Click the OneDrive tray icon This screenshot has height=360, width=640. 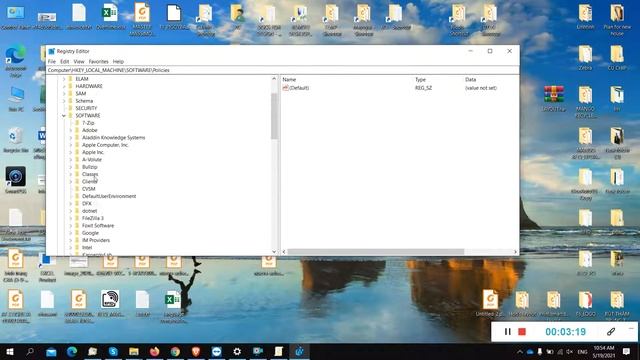click(530, 352)
